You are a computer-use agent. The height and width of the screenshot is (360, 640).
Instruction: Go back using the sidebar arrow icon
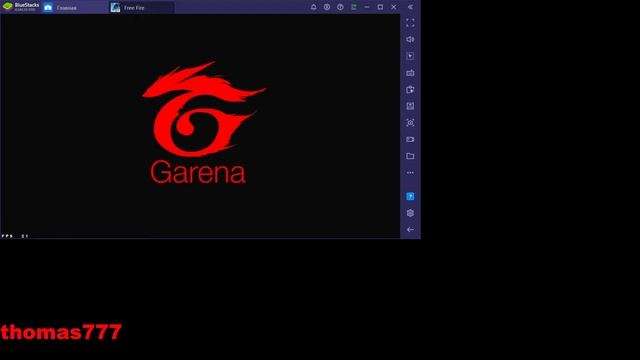point(410,230)
